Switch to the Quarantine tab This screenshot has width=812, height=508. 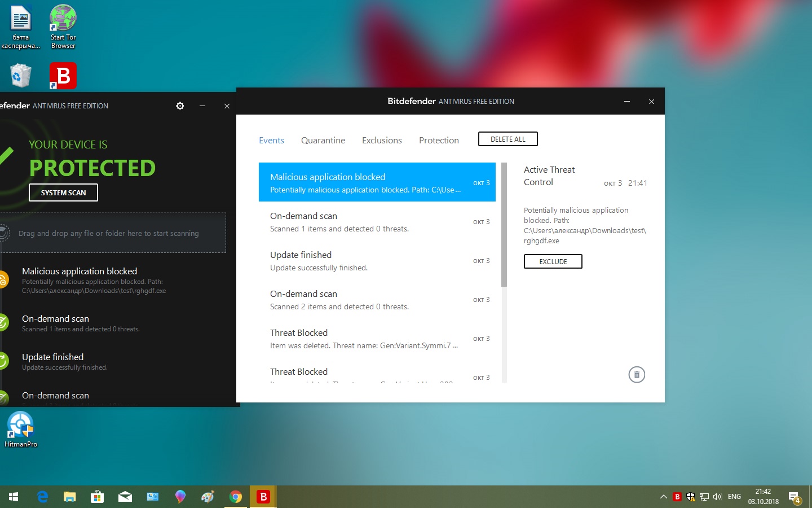click(x=323, y=141)
